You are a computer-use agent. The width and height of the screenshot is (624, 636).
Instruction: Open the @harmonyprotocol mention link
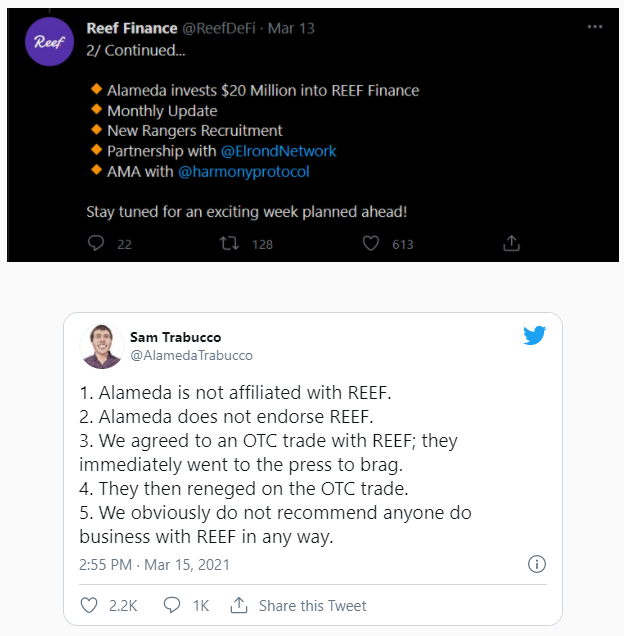pyautogui.click(x=244, y=171)
